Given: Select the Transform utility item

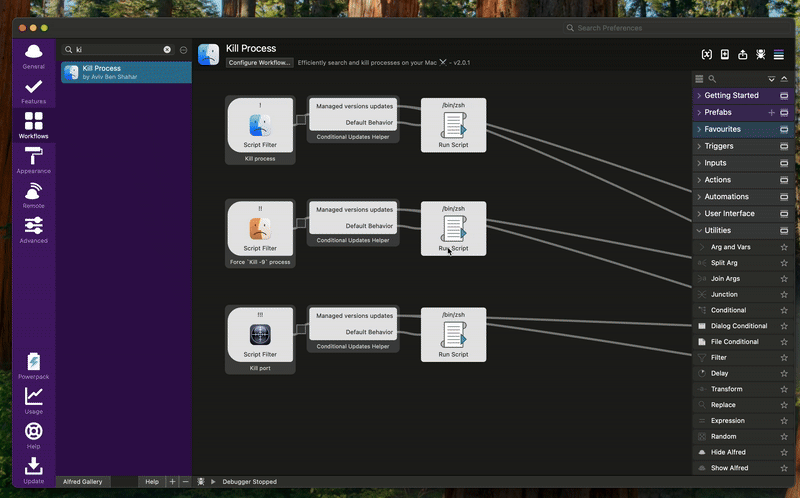Looking at the screenshot, I should pyautogui.click(x=743, y=389).
